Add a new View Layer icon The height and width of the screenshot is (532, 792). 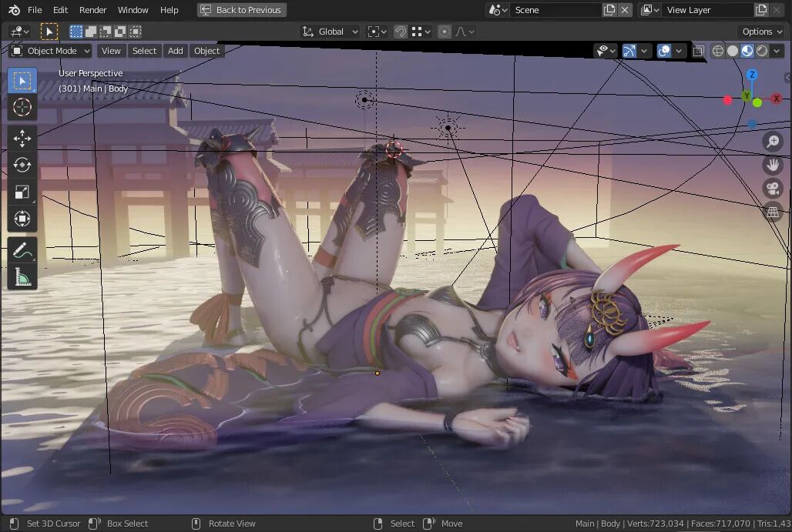pyautogui.click(x=760, y=10)
